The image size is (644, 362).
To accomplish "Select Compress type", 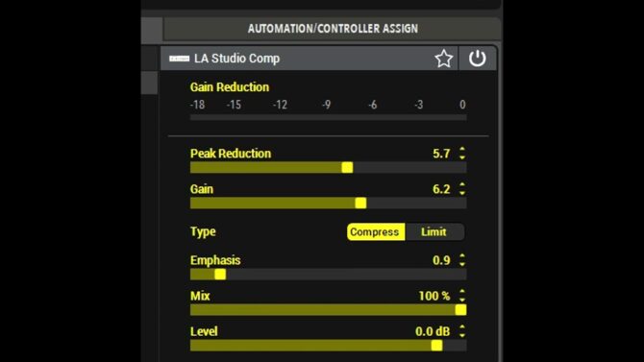I will [x=376, y=232].
